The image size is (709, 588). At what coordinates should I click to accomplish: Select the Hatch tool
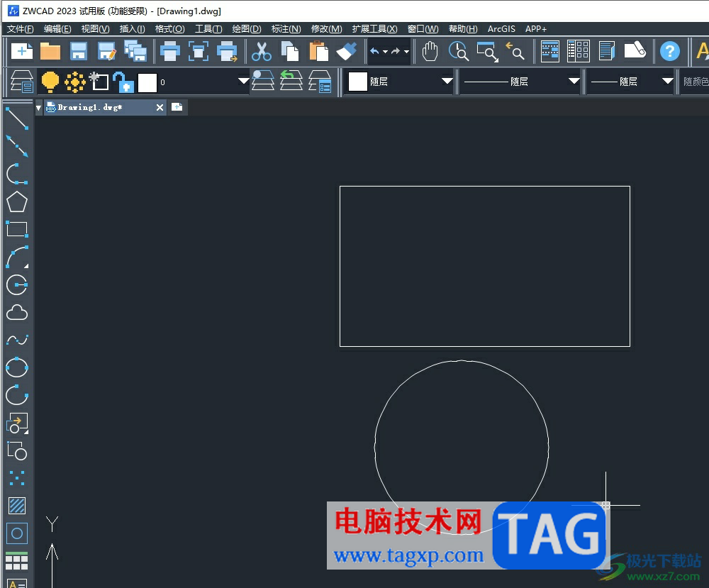[x=17, y=506]
